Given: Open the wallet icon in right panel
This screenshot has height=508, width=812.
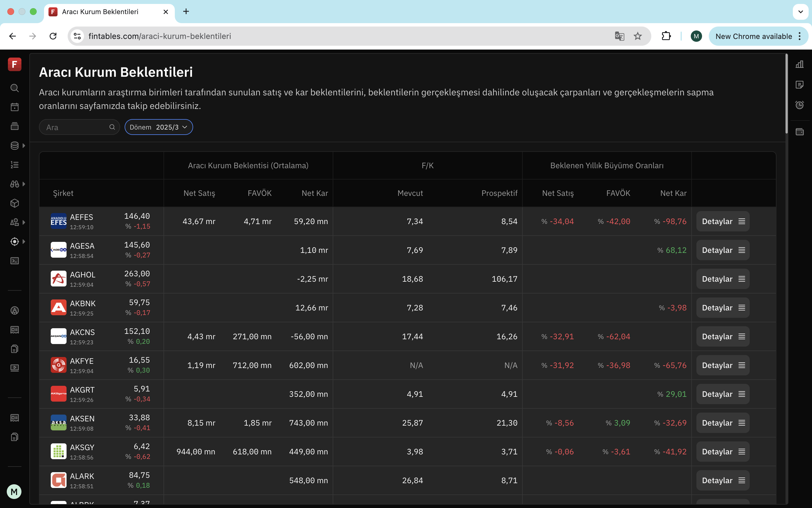Looking at the screenshot, I should tap(800, 132).
